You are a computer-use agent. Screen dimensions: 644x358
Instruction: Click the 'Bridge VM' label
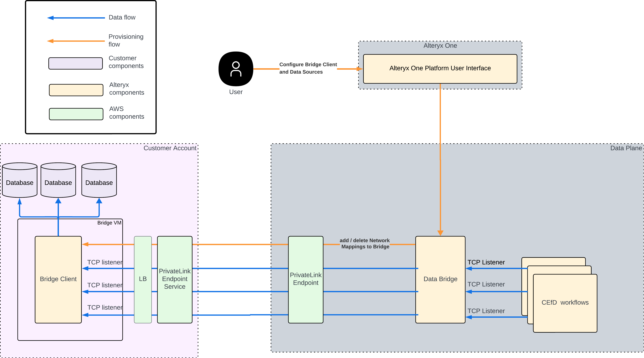coord(109,223)
